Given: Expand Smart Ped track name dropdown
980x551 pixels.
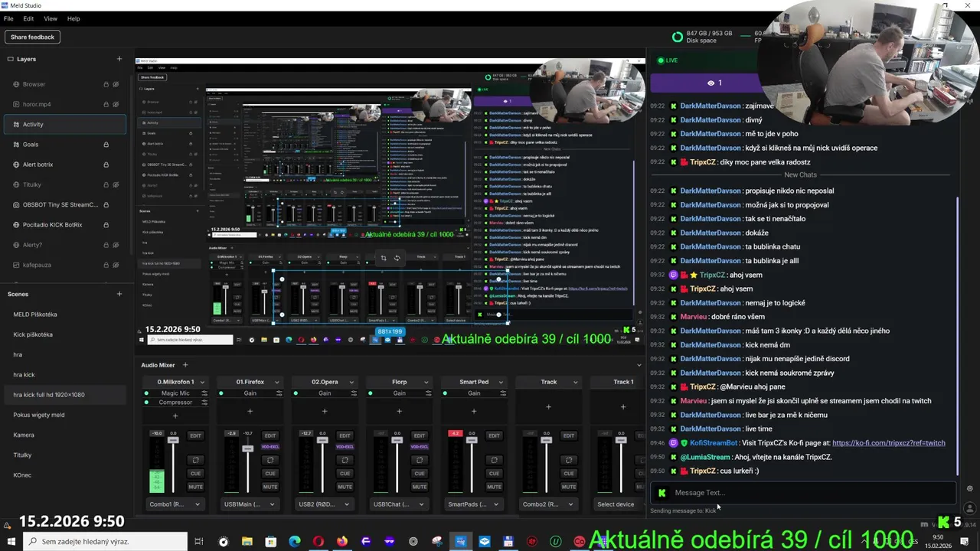Looking at the screenshot, I should tap(501, 382).
